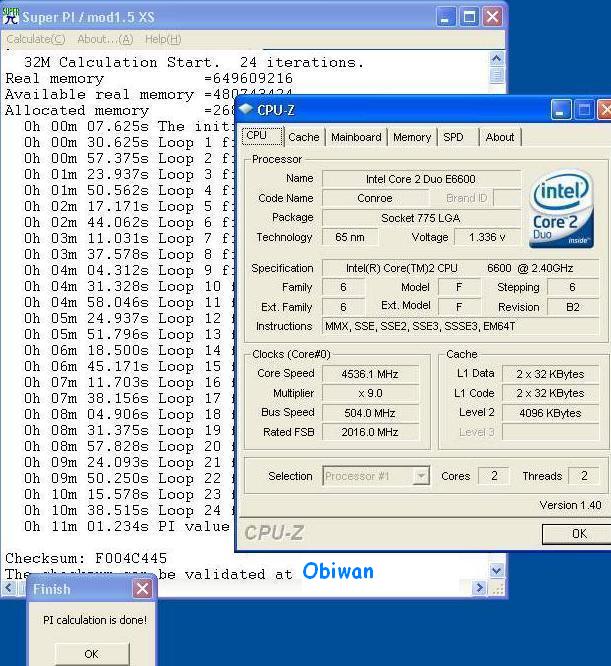Click the Cores count value

pyautogui.click(x=494, y=476)
